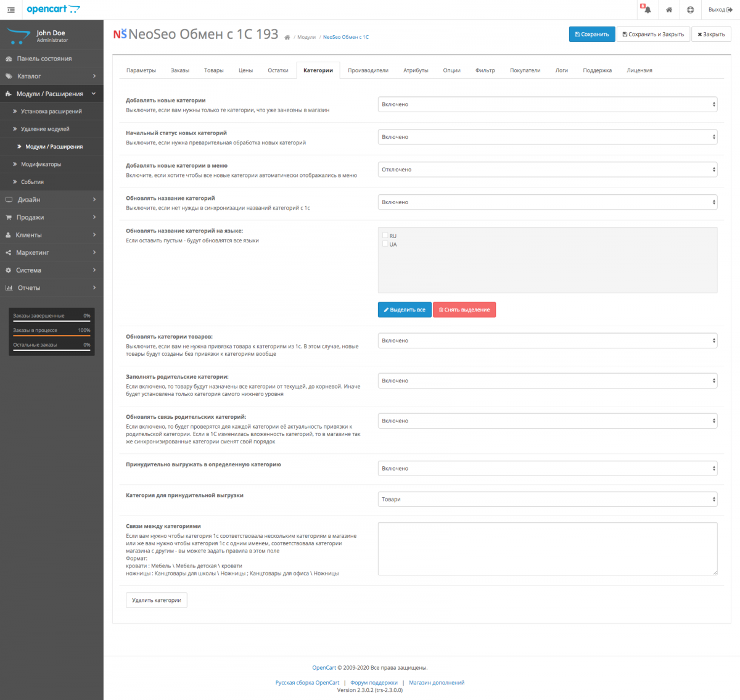
Task: Click the NeoSeo NS logo icon
Action: point(120,34)
